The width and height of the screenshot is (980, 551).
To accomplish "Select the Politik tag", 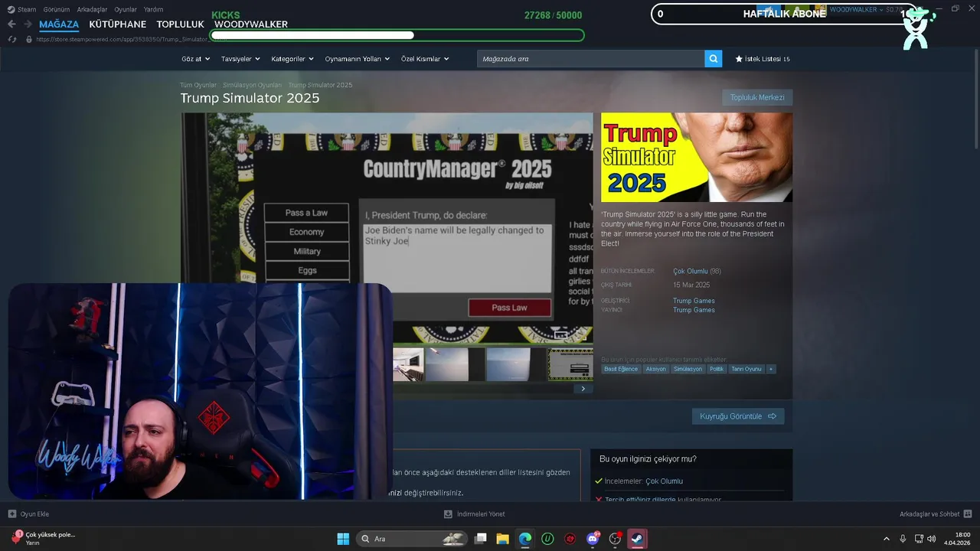I will (x=717, y=369).
